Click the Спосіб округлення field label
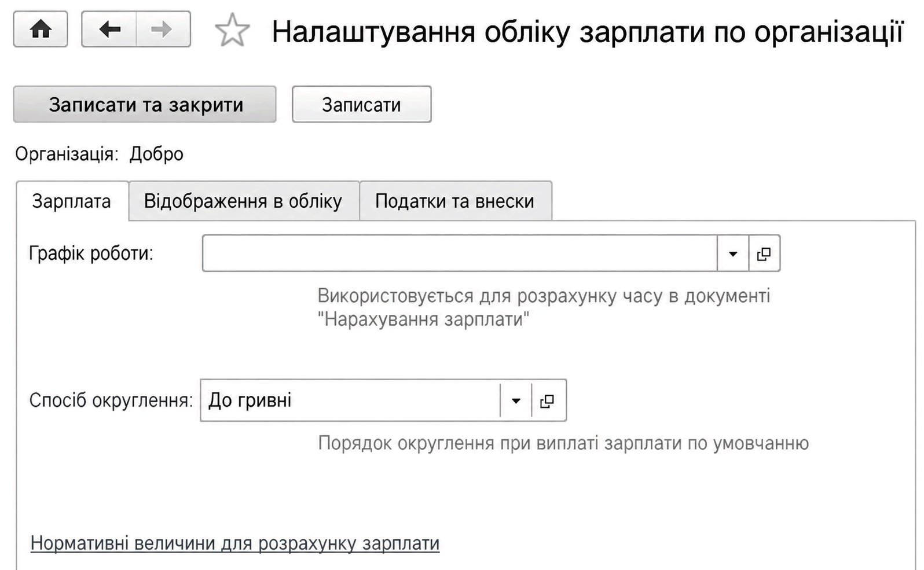Screen dimensions: 924x570 click(111, 400)
